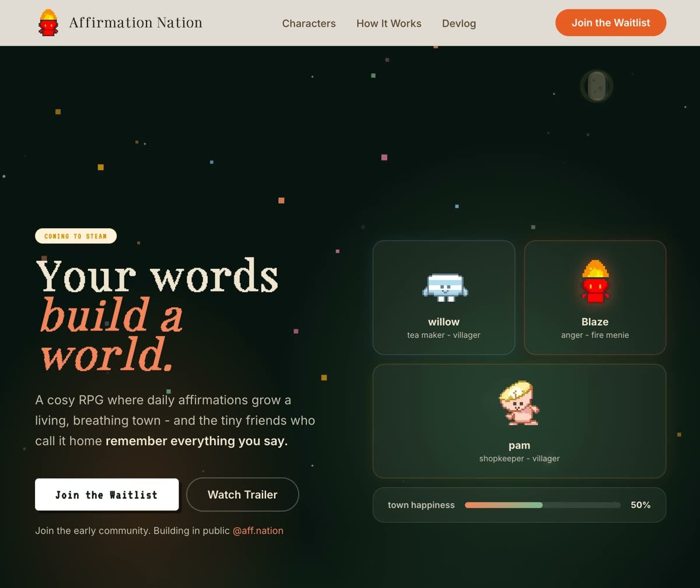Click 'anger - fire menie' text
The height and width of the screenshot is (588, 700).
[x=595, y=335]
